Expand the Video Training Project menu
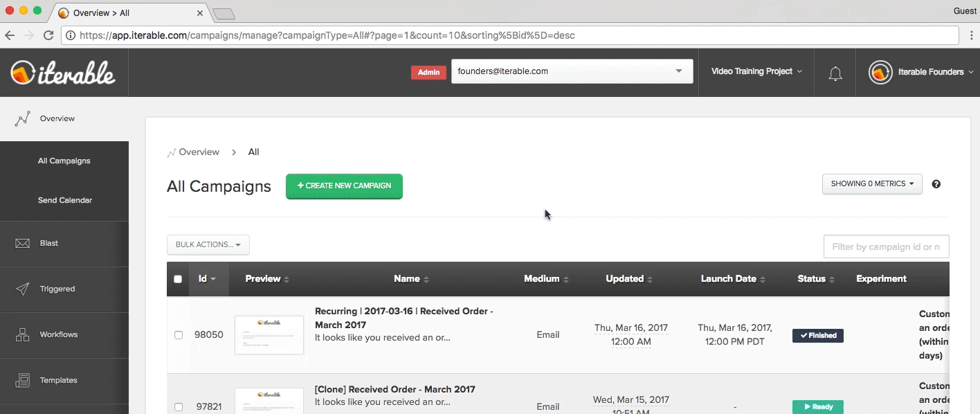Viewport: 980px width, 414px height. (756, 71)
